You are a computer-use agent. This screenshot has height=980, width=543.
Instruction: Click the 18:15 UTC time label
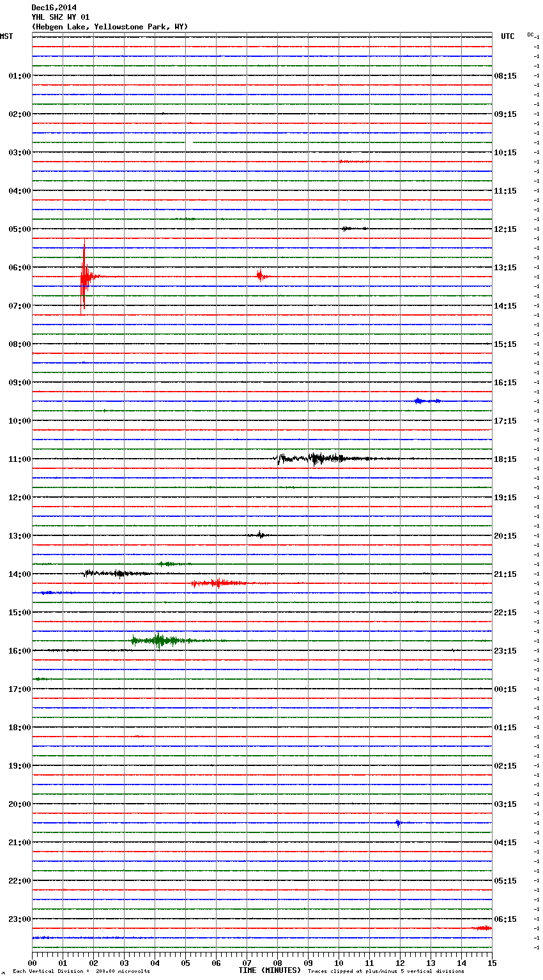click(x=505, y=459)
